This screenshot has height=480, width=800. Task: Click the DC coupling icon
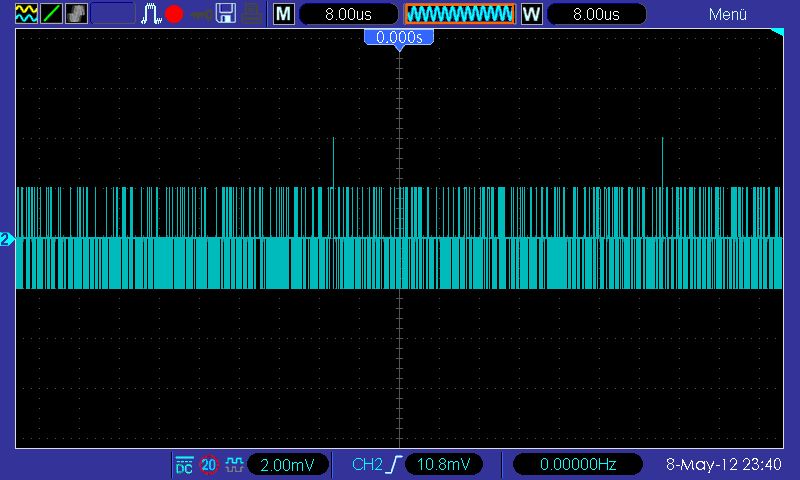click(184, 465)
